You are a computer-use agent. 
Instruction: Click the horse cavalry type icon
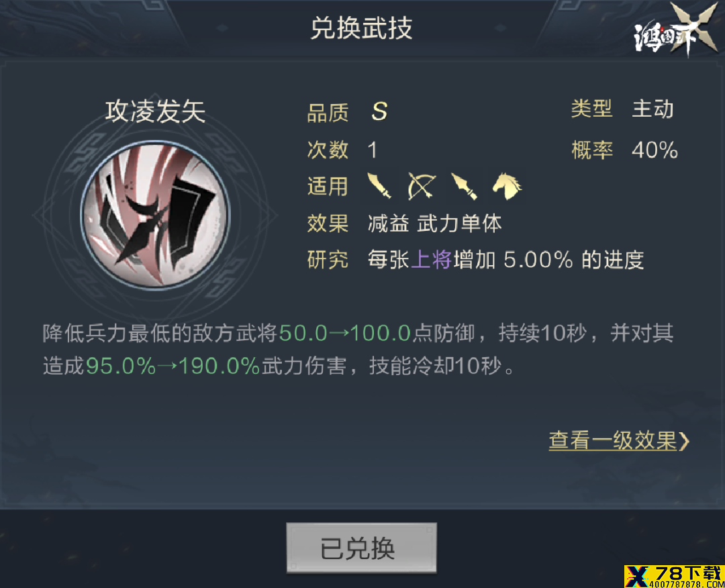507,186
